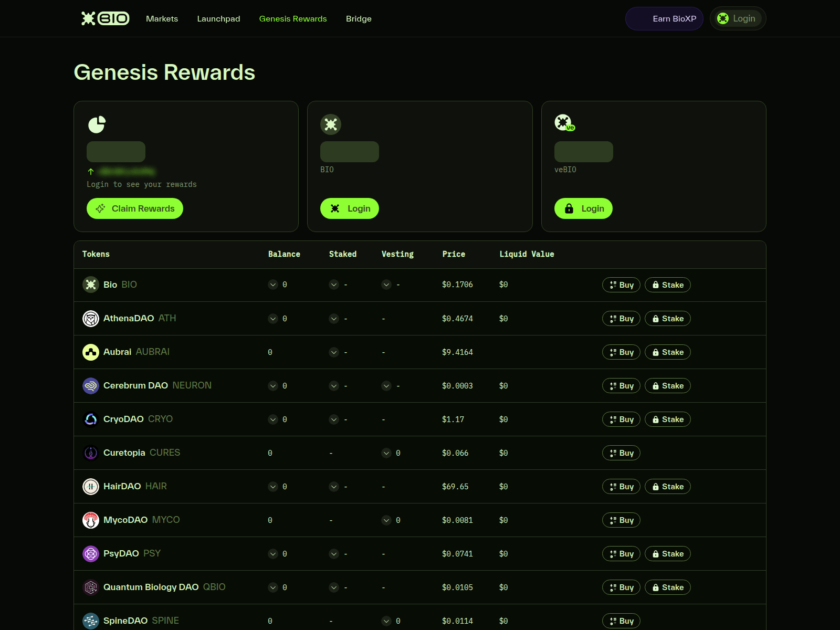840x630 pixels.
Task: Click the Earn BioXP button
Action: (x=664, y=18)
